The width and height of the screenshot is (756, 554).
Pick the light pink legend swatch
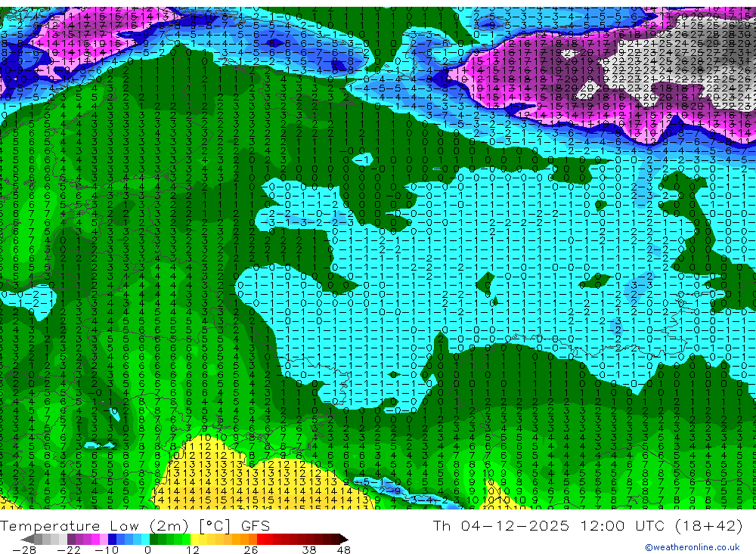coord(104,539)
